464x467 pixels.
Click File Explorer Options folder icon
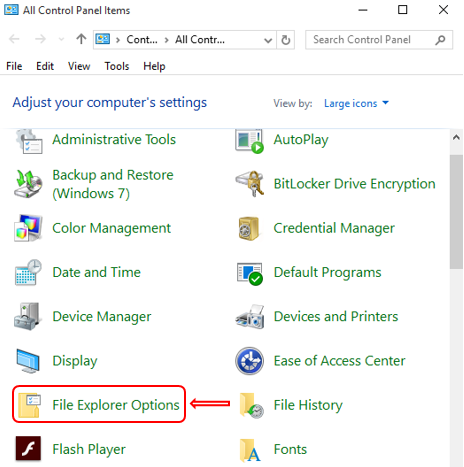click(x=29, y=405)
